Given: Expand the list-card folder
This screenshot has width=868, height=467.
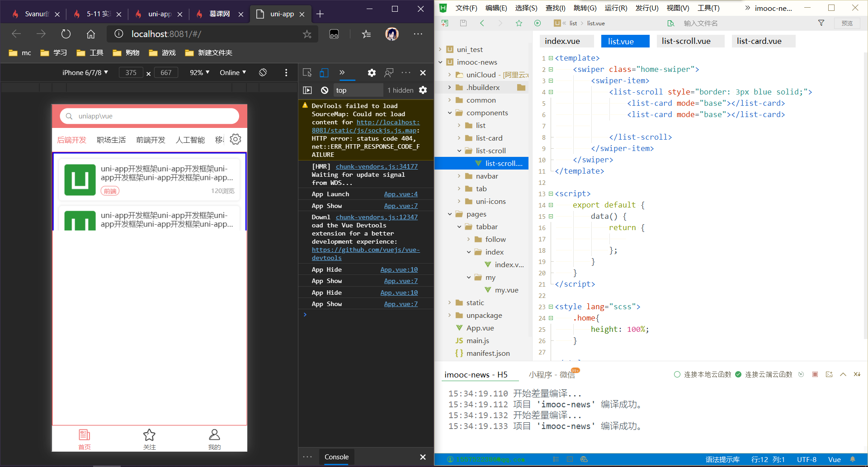Looking at the screenshot, I should click(x=459, y=138).
